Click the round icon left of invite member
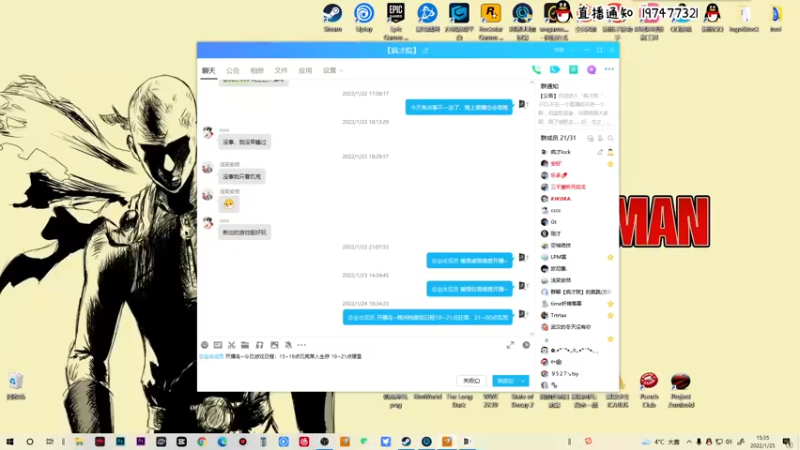The height and width of the screenshot is (450, 800). pyautogui.click(x=590, y=138)
